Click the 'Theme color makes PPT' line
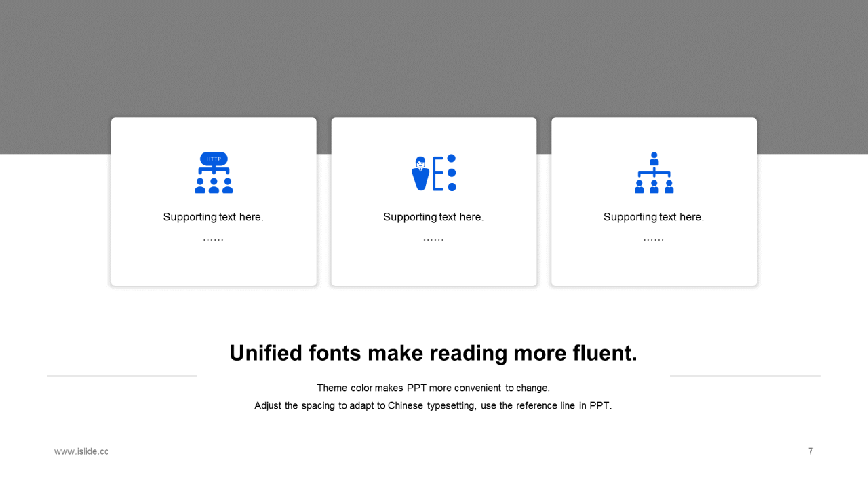This screenshot has width=868, height=488. click(433, 388)
